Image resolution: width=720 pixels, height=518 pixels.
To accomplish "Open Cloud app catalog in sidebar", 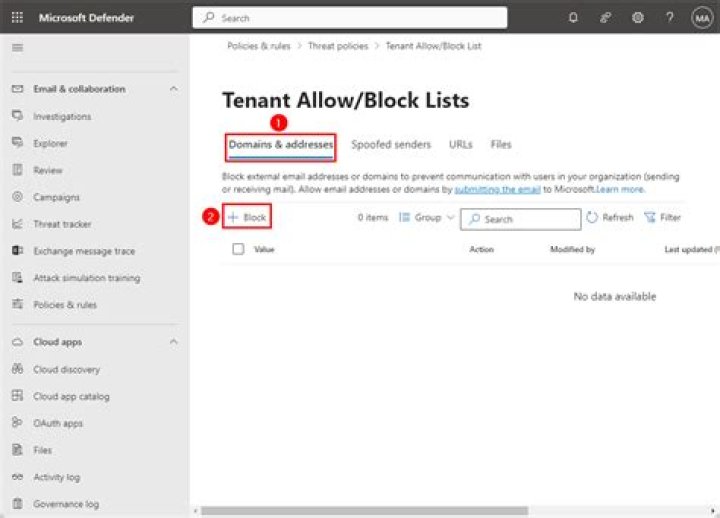I will pos(71,396).
